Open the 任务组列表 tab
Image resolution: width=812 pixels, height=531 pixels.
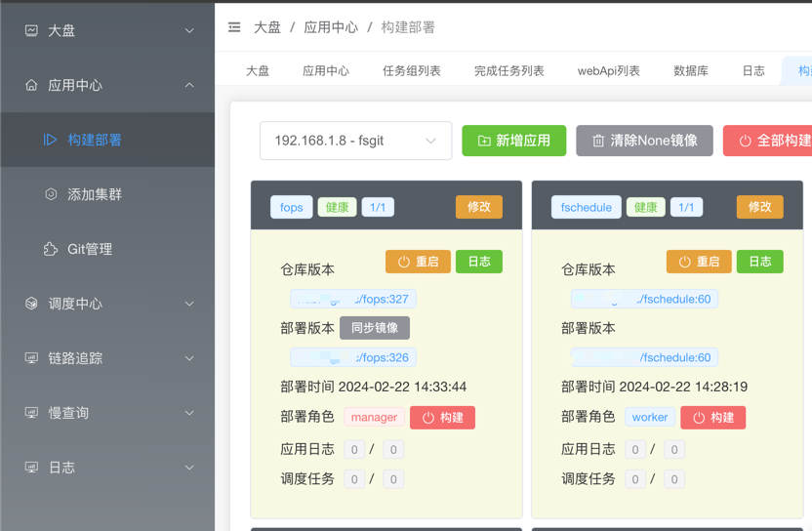[x=412, y=71]
